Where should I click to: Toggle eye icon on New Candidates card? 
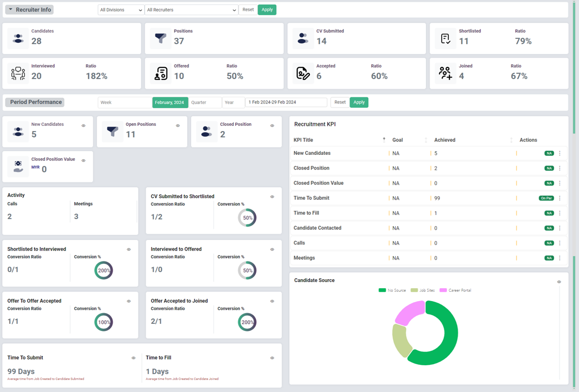click(83, 126)
